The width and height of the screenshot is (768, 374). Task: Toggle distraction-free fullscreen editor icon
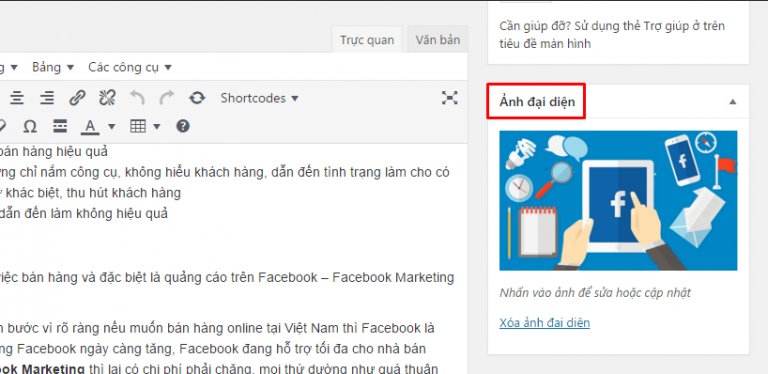point(449,97)
